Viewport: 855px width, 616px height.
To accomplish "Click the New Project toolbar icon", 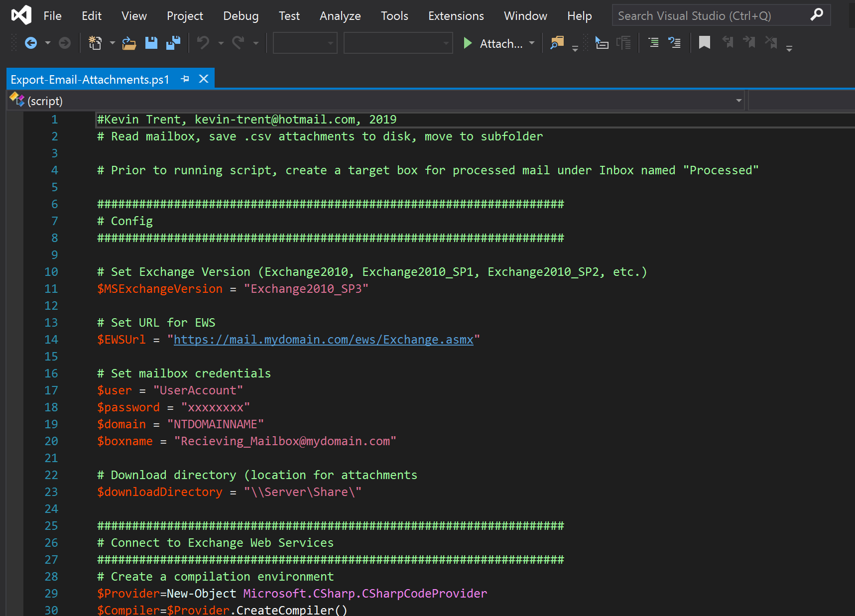I will tap(95, 43).
